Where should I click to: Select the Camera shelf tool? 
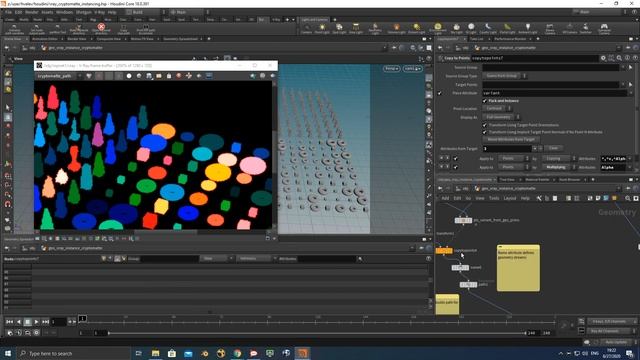pyautogui.click(x=306, y=29)
